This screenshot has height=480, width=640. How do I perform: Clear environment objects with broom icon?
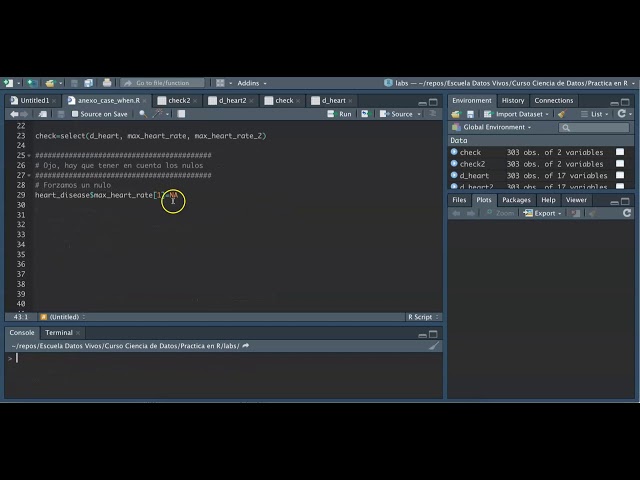[x=562, y=114]
